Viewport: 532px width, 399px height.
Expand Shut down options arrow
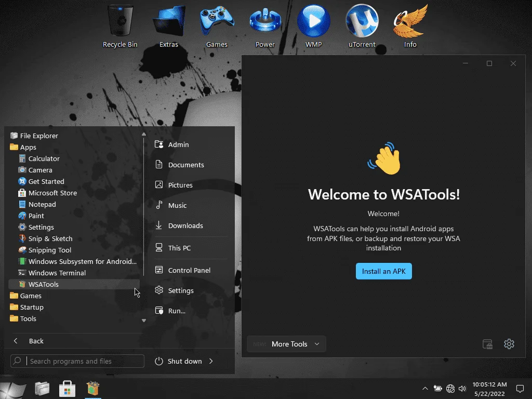coord(211,361)
